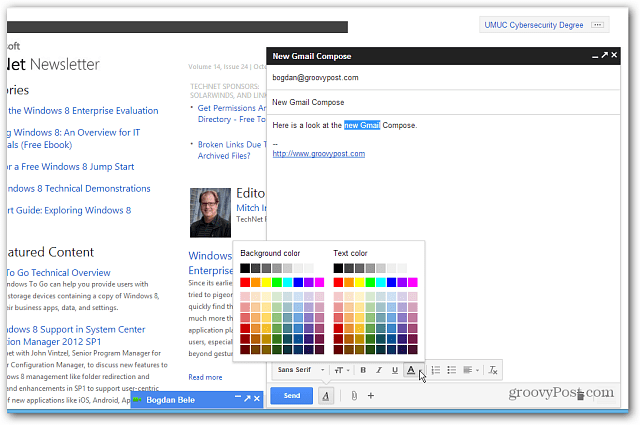The height and width of the screenshot is (425, 640).
Task: Toggle formatting options button next to Send
Action: tap(326, 396)
